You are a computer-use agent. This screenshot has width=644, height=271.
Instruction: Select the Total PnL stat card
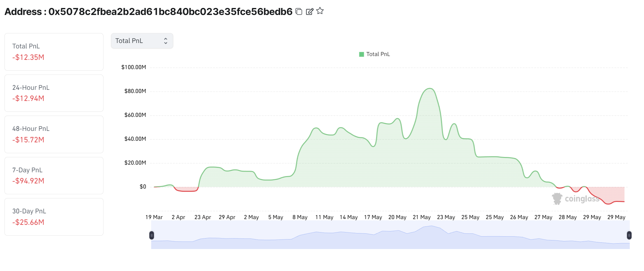pos(54,52)
